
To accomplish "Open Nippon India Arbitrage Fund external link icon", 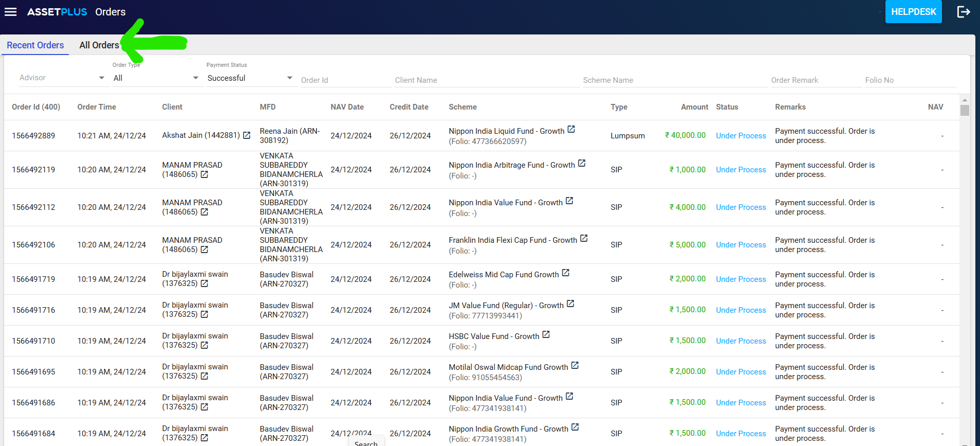I will point(582,164).
